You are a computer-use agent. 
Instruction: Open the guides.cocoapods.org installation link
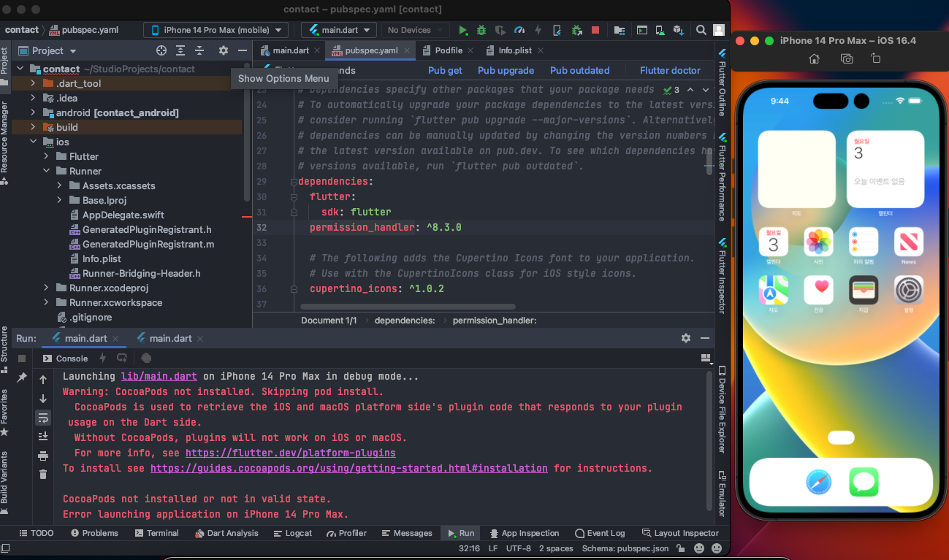[349, 468]
